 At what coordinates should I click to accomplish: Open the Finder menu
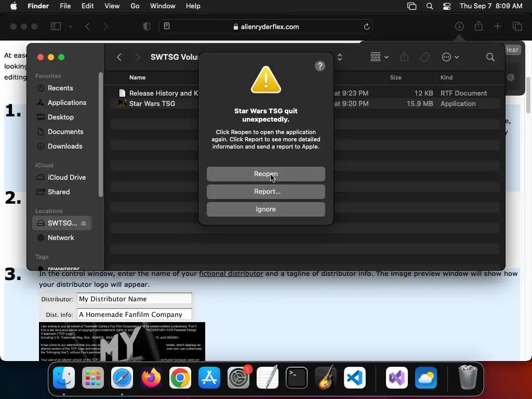[38, 6]
